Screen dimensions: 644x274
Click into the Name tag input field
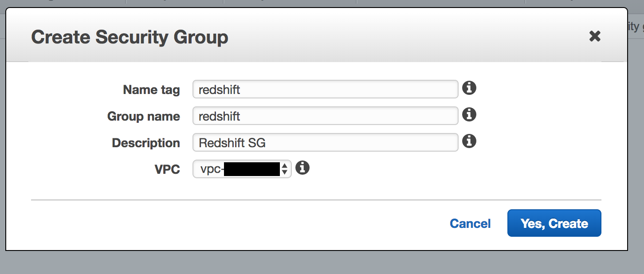pos(325,89)
